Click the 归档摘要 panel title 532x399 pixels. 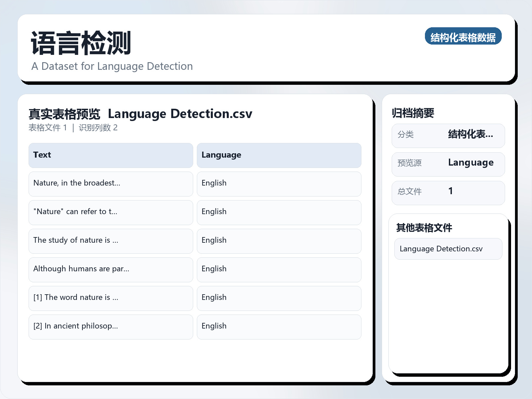coord(413,113)
